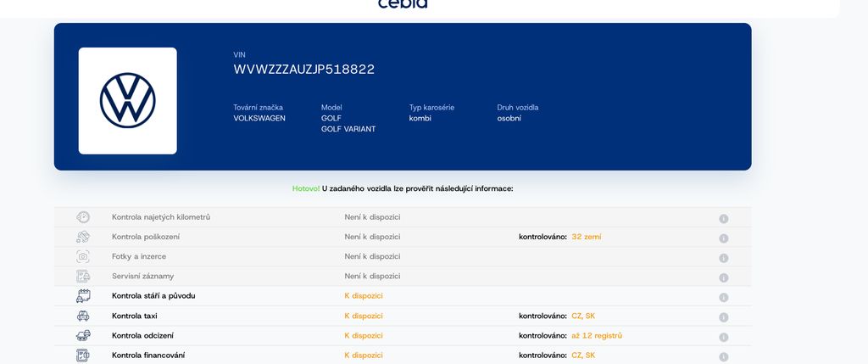
Task: Open info icon for Kontrola poškození row
Action: click(x=724, y=238)
